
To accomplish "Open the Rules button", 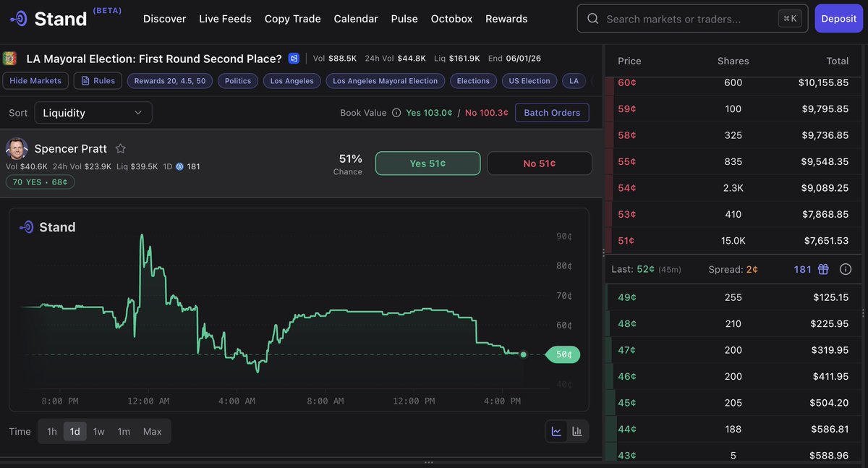I will [98, 81].
